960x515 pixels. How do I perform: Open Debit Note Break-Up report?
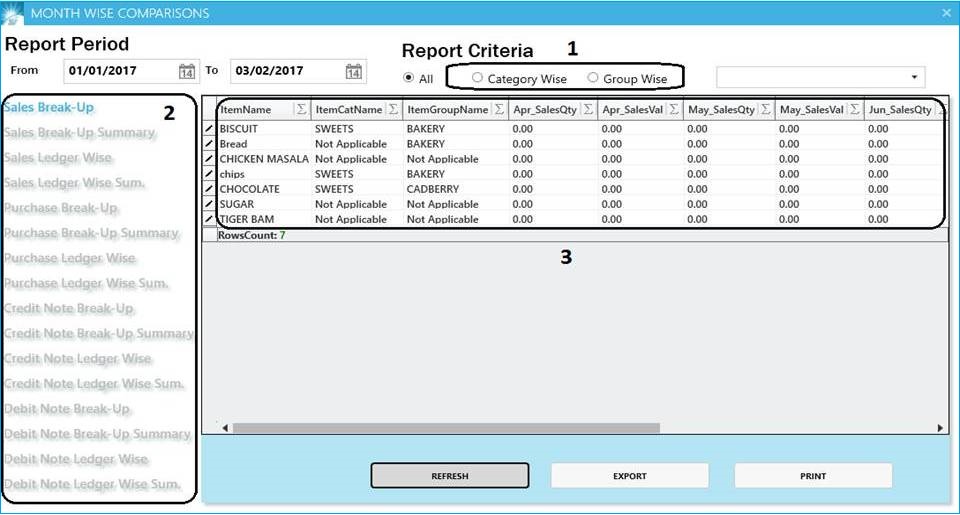click(x=67, y=408)
